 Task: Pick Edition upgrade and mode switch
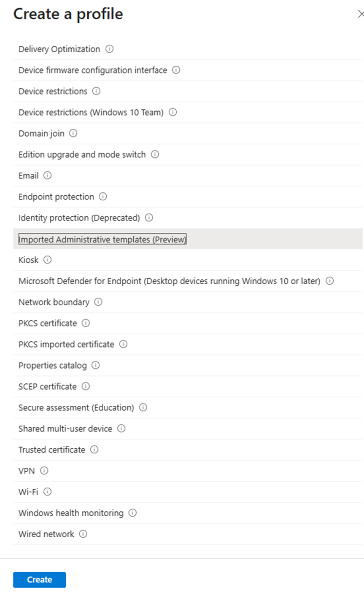188,154
